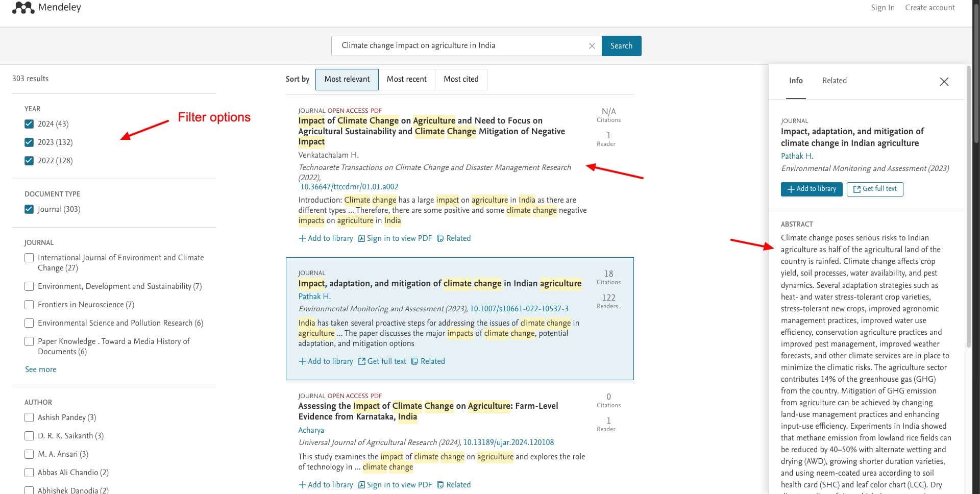This screenshot has width=980, height=494.
Task: Uncheck the 2024 year filter
Action: 29,124
